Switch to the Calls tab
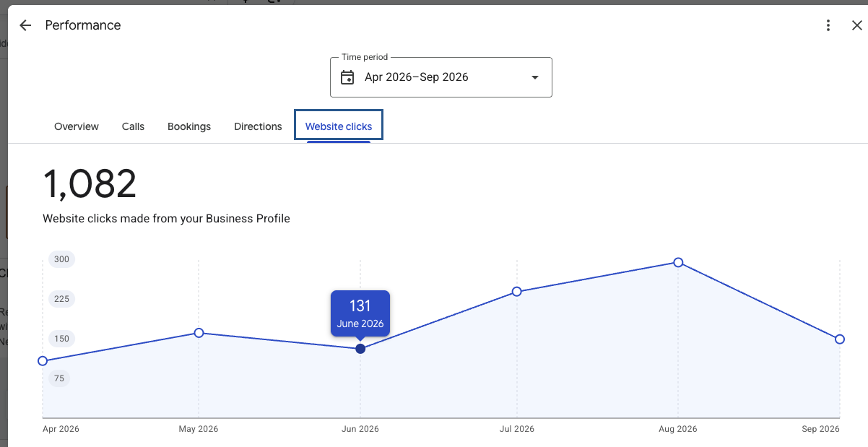This screenshot has width=868, height=447. tap(133, 126)
